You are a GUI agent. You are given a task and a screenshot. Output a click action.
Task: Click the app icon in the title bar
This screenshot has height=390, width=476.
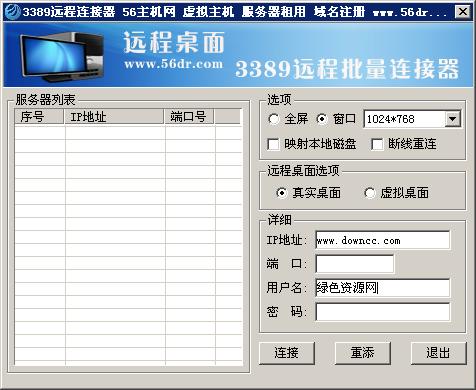12,12
